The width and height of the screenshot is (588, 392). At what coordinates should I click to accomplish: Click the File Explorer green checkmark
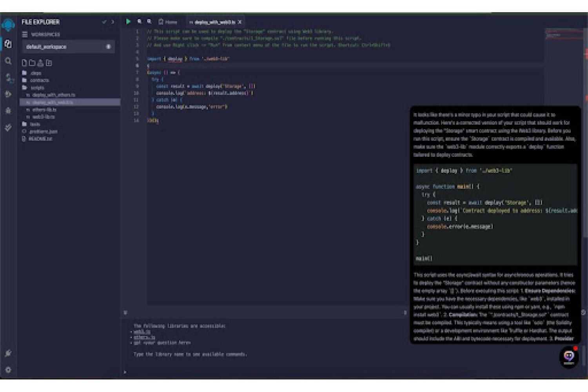pyautogui.click(x=104, y=22)
